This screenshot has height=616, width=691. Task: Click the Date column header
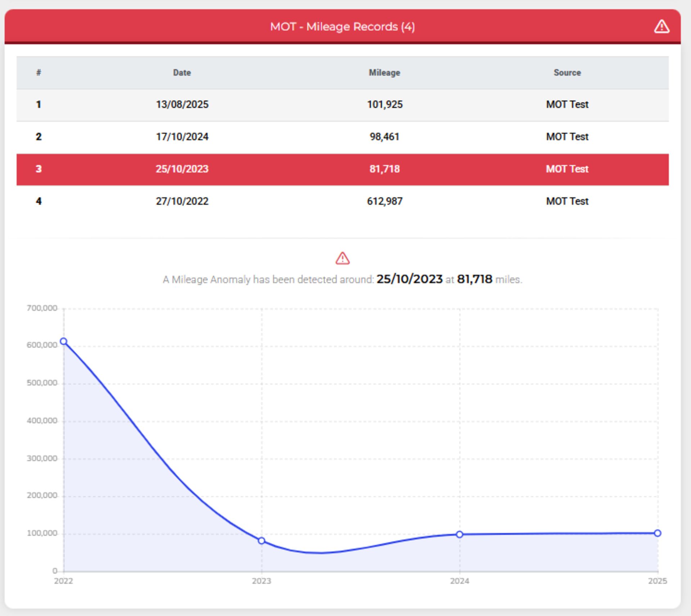tap(182, 73)
